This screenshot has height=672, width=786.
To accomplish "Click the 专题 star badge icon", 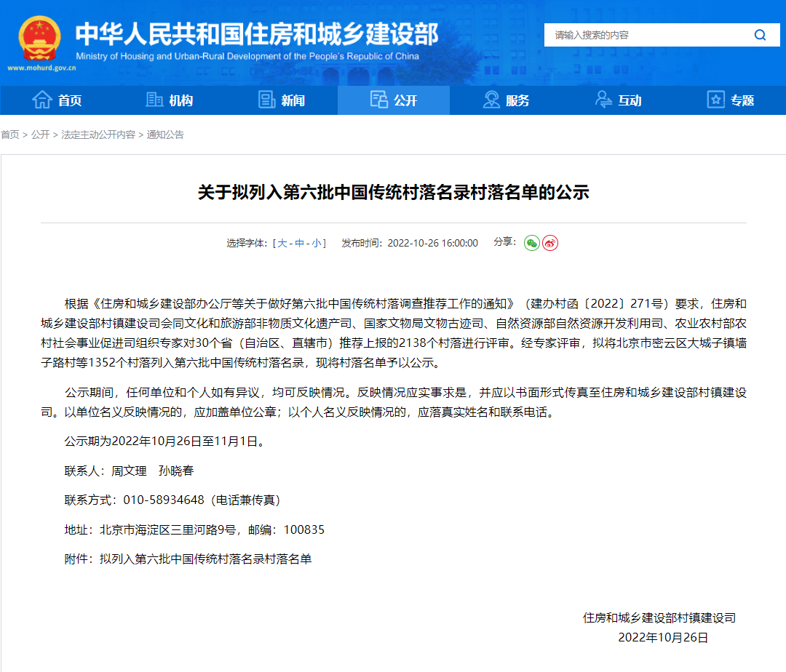I will pos(716,100).
